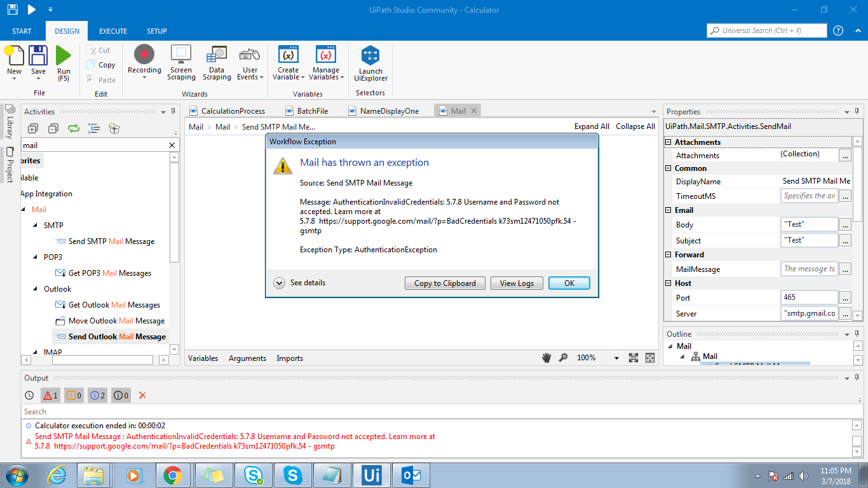Viewport: 868px width, 488px height.
Task: Click Collapse All in the designer header
Action: pyautogui.click(x=635, y=126)
